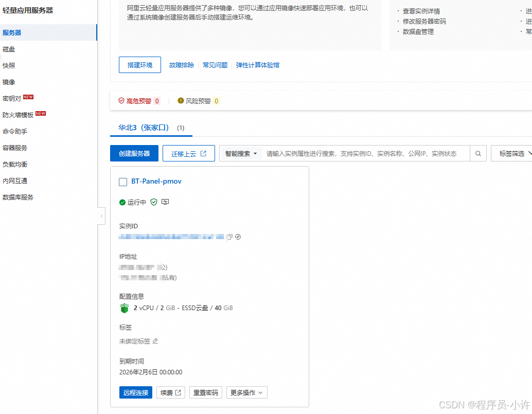Screen dimensions: 532x414
Task: Edit tags with the pencil icon
Action: pyautogui.click(x=155, y=341)
